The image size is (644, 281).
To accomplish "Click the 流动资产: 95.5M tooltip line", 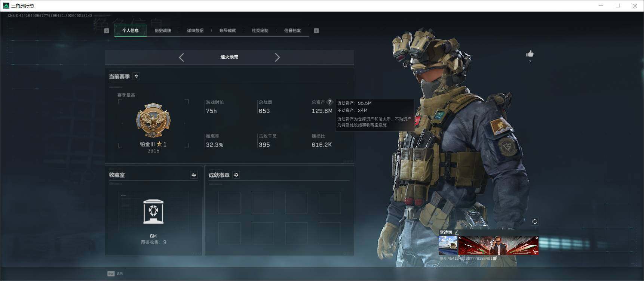I will pos(355,103).
